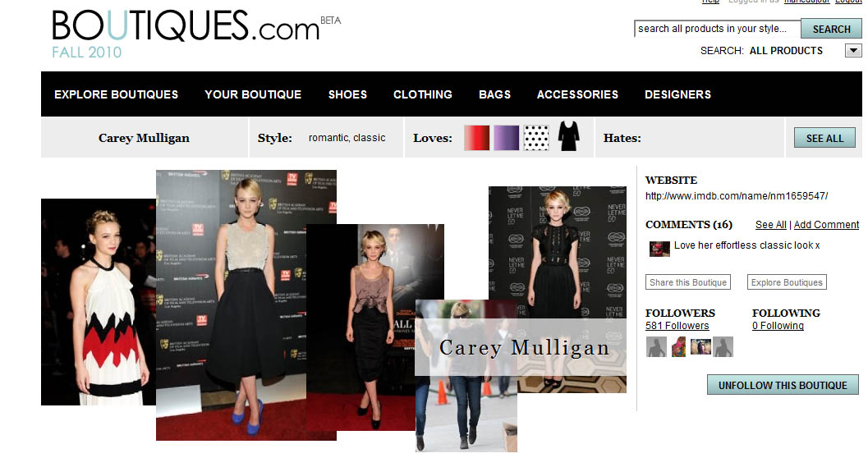Click the Help link at top

[x=710, y=2]
